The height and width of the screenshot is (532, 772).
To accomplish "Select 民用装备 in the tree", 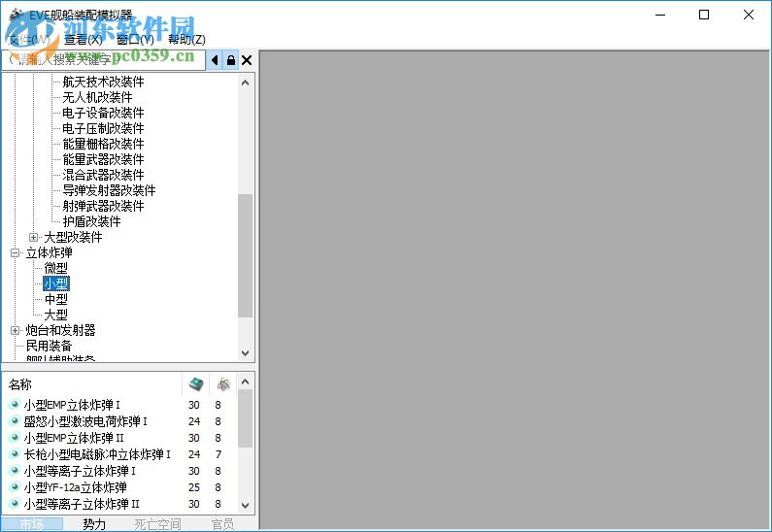I will point(49,346).
